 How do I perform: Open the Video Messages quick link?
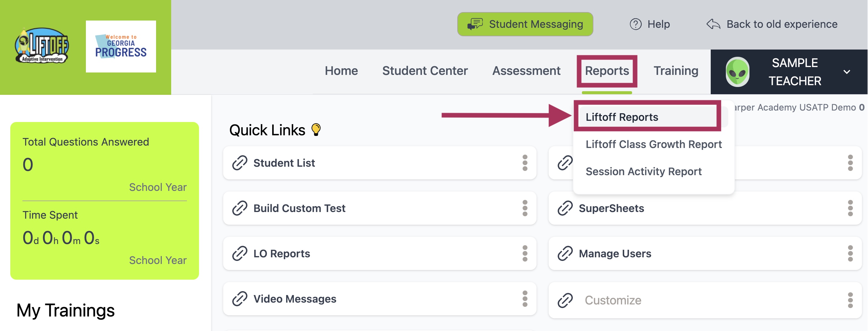380,299
